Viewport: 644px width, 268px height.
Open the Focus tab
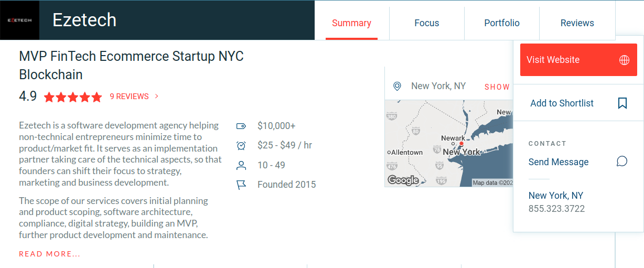426,23
